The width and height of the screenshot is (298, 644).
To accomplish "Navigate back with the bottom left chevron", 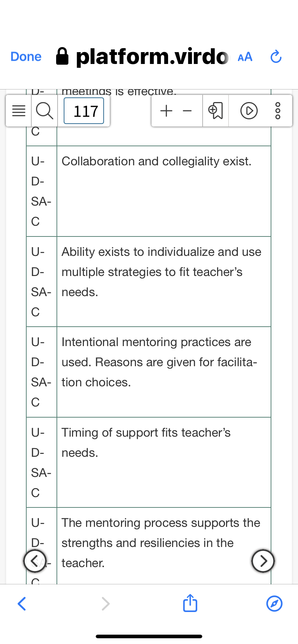I will click(x=22, y=603).
